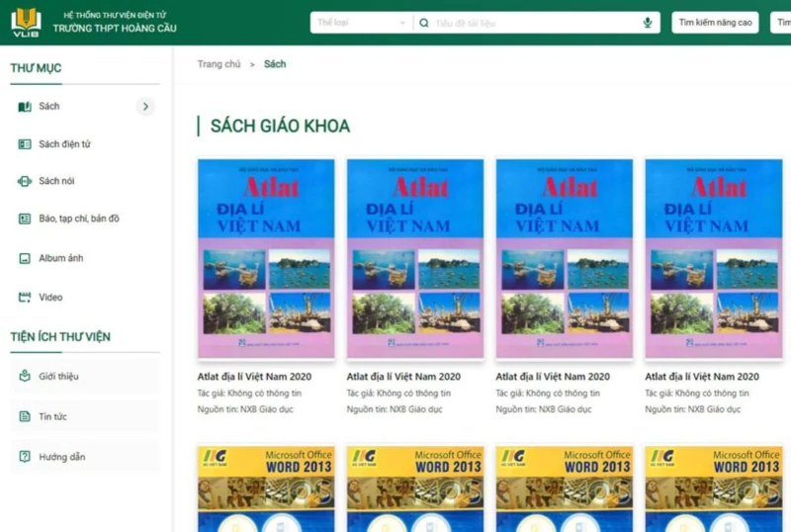The image size is (791, 532).
Task: Click the VLIB logo icon
Action: coord(26,21)
